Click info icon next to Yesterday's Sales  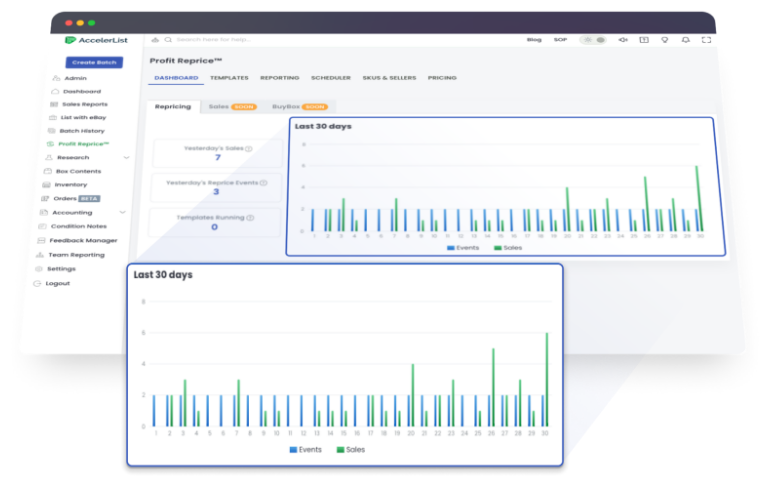249,148
